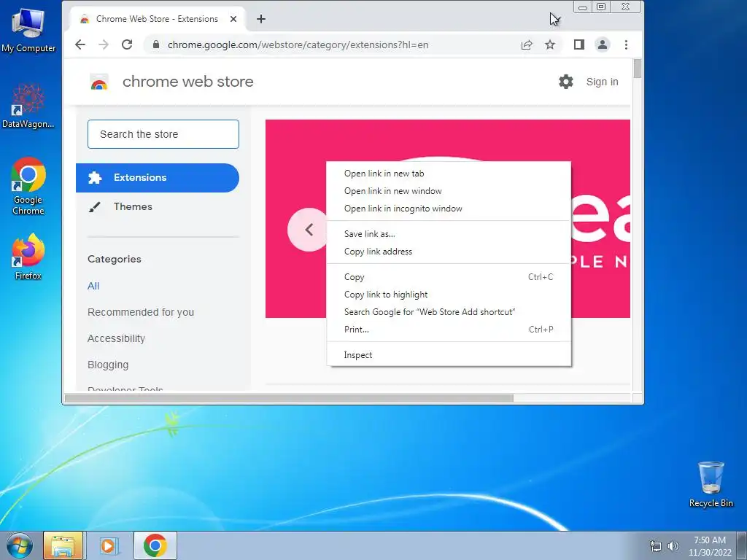
Task: Click the browser back arrow
Action: pyautogui.click(x=80, y=44)
